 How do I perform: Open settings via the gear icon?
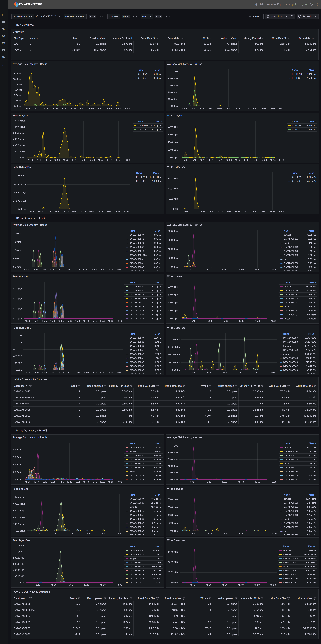point(3,50)
